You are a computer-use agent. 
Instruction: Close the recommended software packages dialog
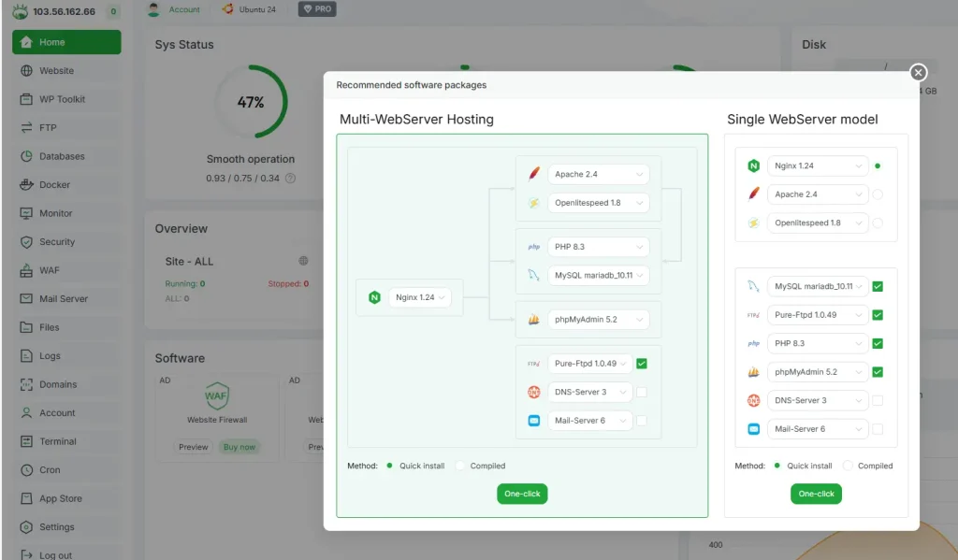point(918,73)
